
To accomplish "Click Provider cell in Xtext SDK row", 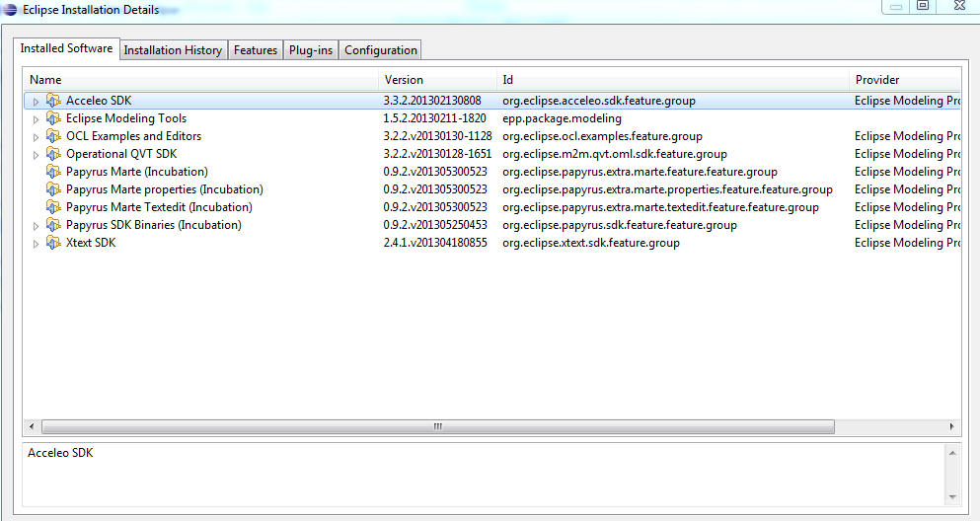I will (907, 243).
